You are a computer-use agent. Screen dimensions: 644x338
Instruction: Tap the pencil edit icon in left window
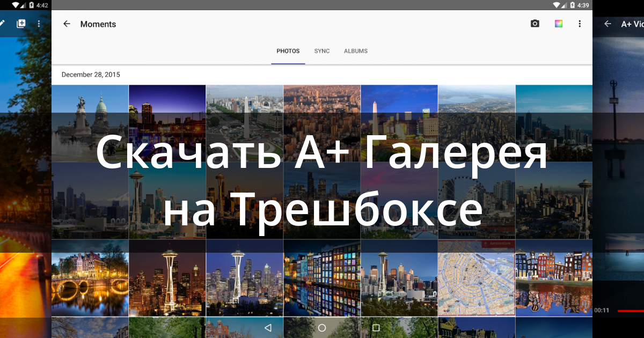(2, 24)
